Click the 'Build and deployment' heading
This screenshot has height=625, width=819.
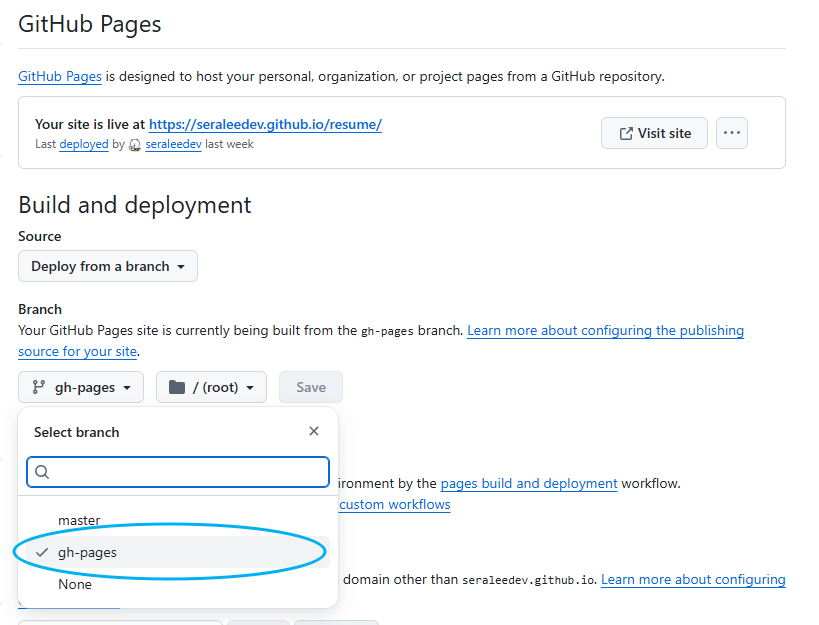click(x=135, y=205)
